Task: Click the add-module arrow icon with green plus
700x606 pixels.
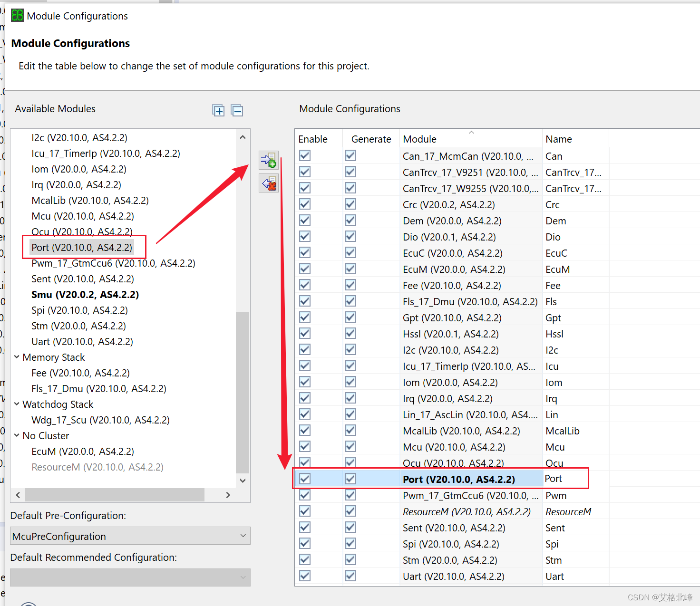Action: [268, 160]
